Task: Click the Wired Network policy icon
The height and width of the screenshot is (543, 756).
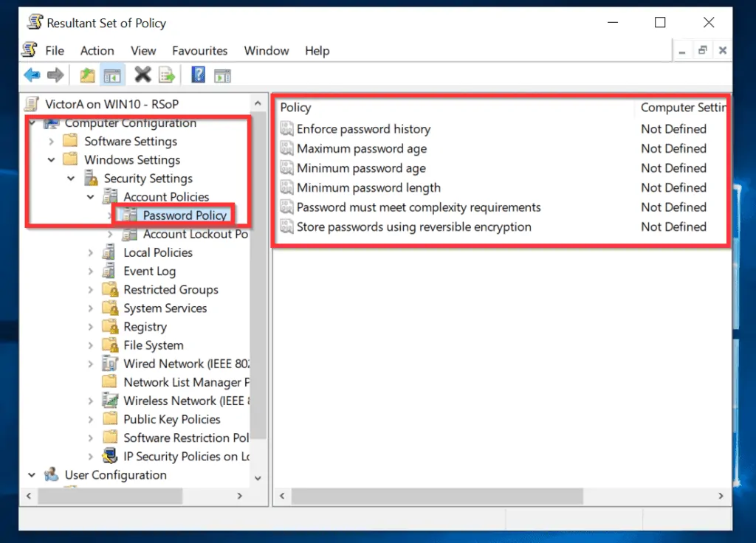Action: point(110,363)
